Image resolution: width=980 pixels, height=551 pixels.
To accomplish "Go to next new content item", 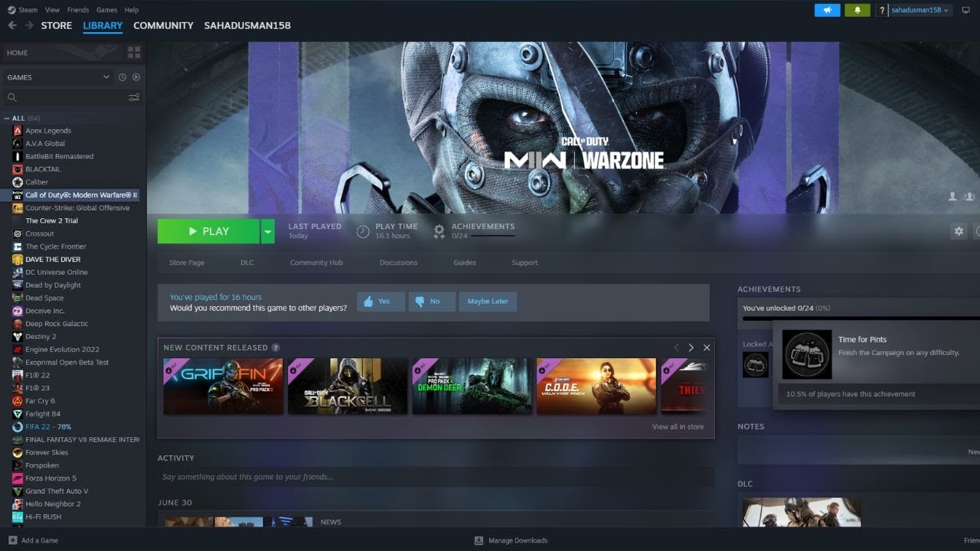I will coord(691,347).
